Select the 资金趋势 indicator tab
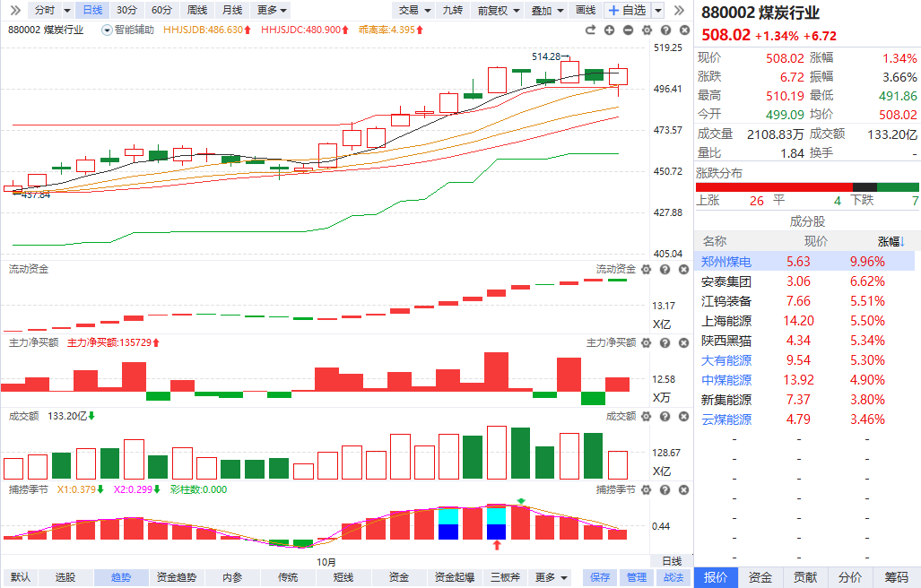 pyautogui.click(x=176, y=577)
